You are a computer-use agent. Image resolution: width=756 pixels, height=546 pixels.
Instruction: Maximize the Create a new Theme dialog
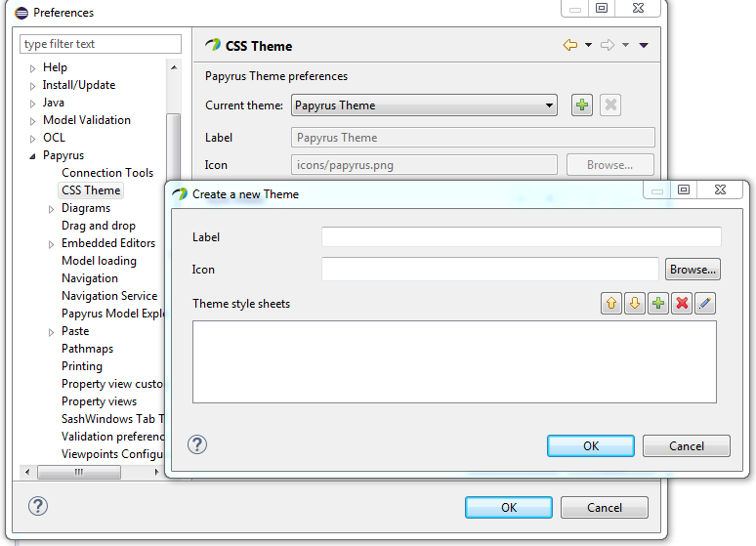click(x=684, y=189)
